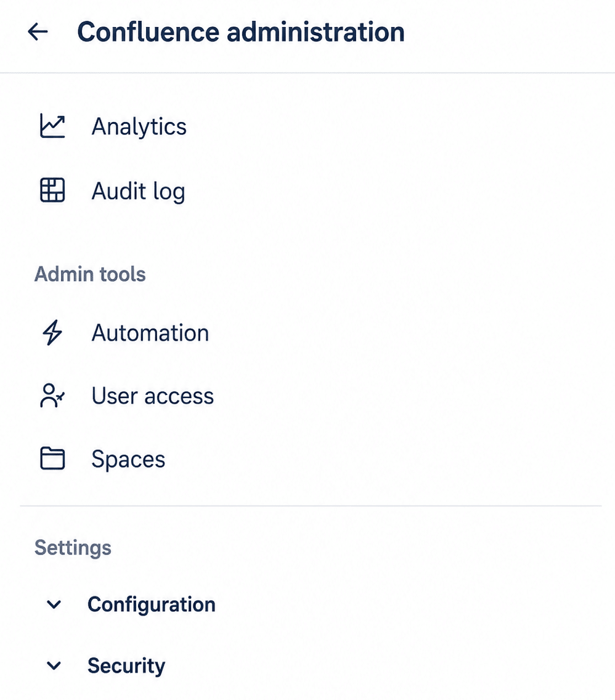Click the Analytics line chart icon
The width and height of the screenshot is (615, 700).
click(52, 126)
